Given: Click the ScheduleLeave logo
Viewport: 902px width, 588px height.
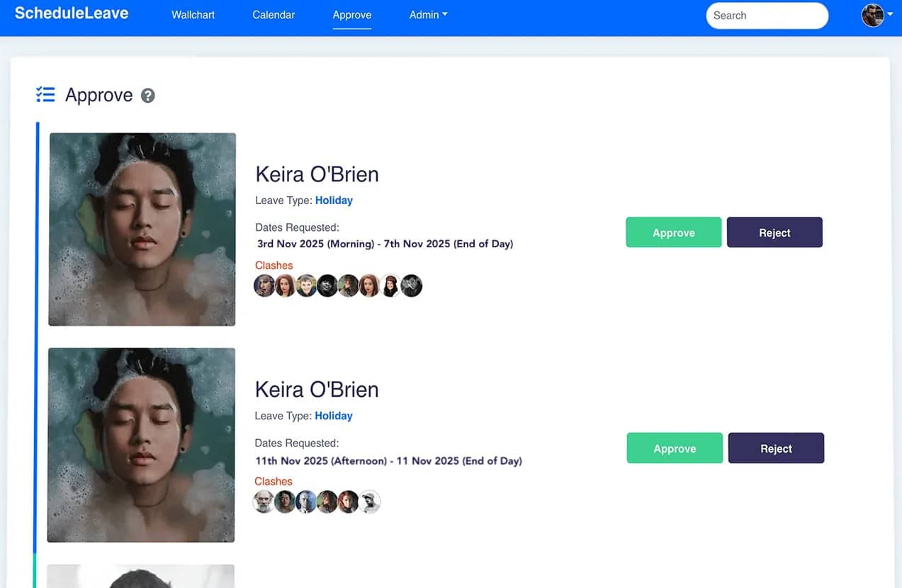Looking at the screenshot, I should (x=72, y=13).
